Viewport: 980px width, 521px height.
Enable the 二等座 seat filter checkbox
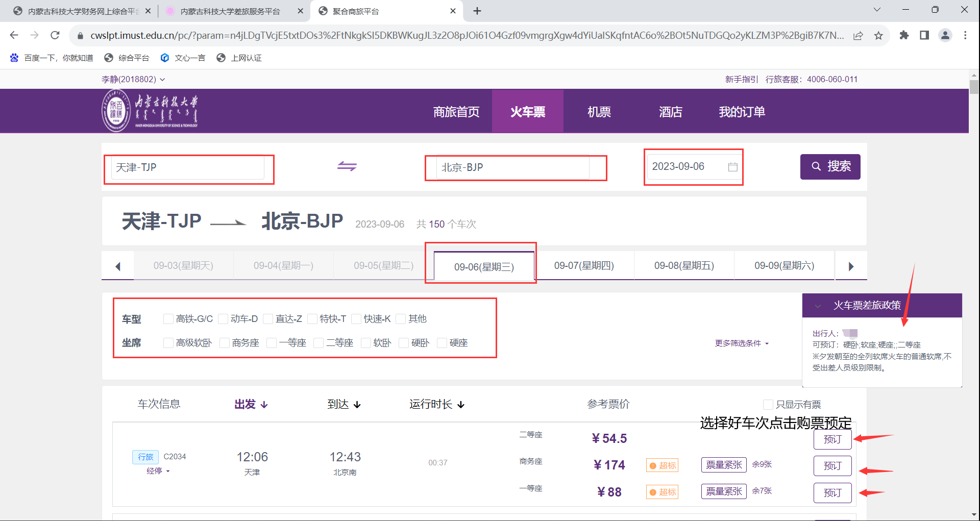coord(318,343)
